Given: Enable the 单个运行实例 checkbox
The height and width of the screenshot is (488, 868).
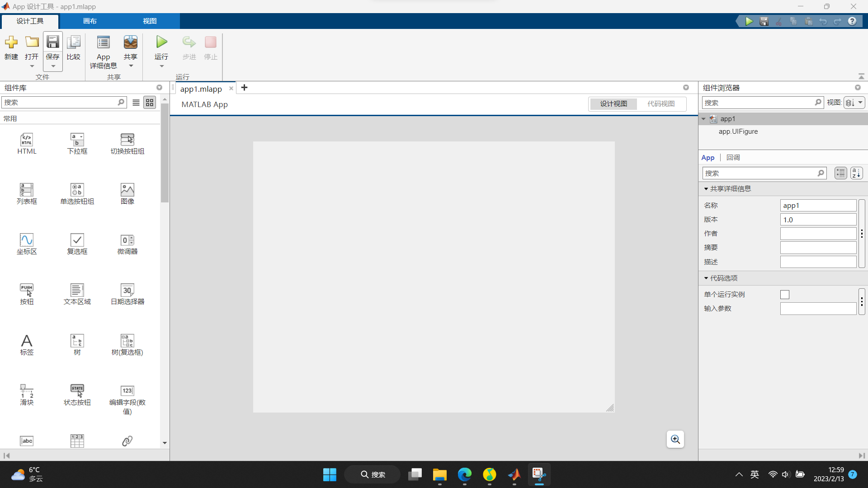Looking at the screenshot, I should [x=784, y=294].
